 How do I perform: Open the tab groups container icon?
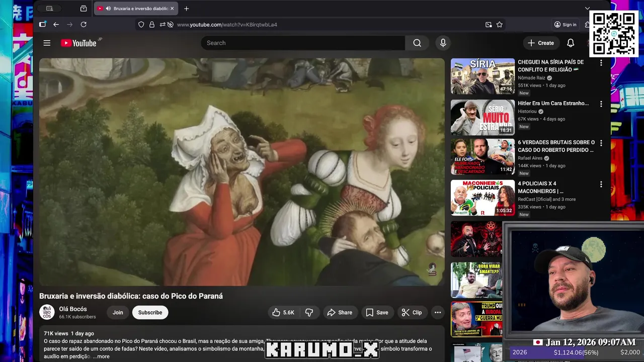coord(84,9)
